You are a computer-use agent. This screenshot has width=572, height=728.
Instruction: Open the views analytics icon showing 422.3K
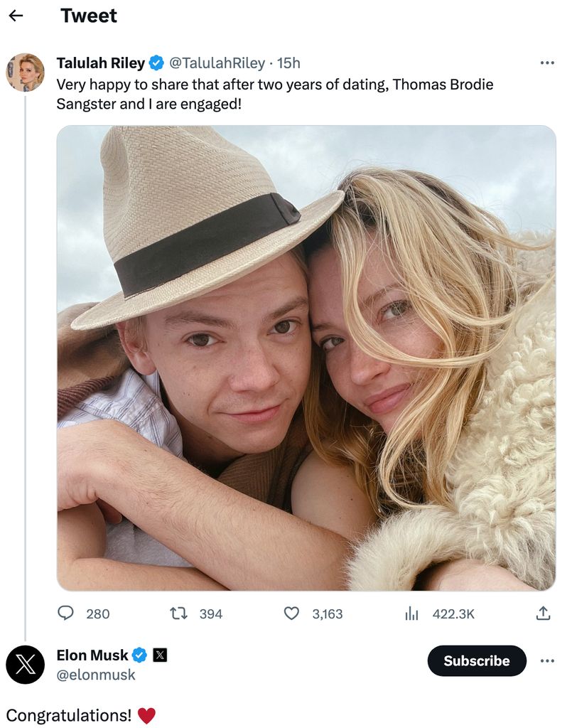411,614
